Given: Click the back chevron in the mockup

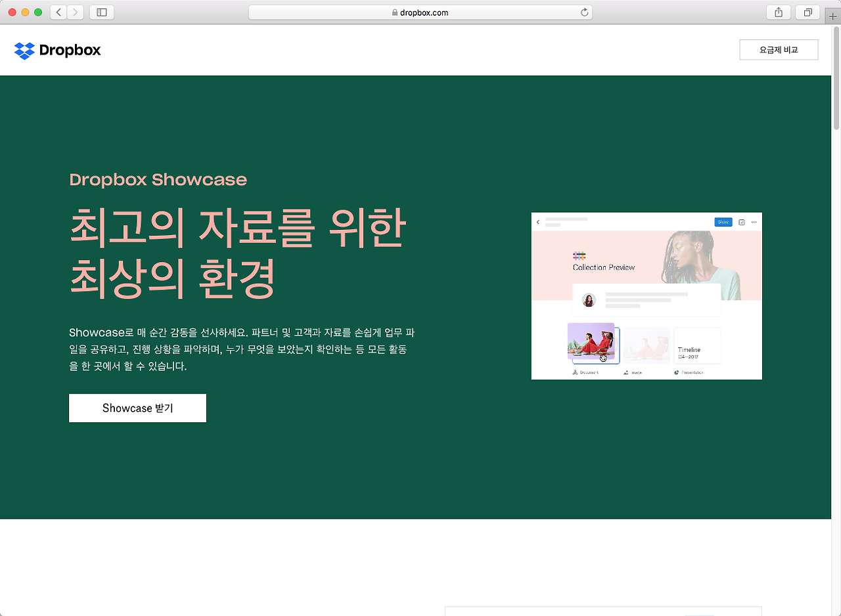Looking at the screenshot, I should tap(538, 222).
